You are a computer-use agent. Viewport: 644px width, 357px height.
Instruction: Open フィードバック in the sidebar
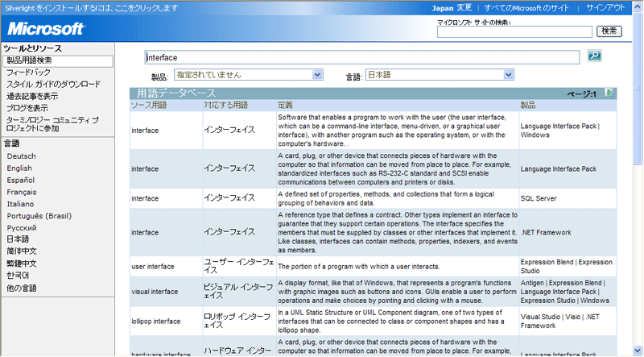tap(28, 73)
